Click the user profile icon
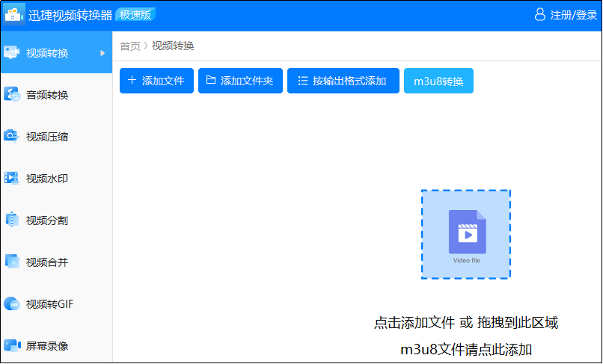 tap(540, 15)
